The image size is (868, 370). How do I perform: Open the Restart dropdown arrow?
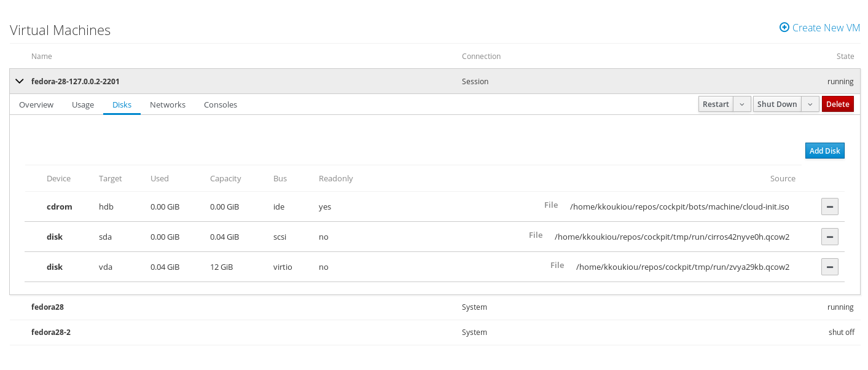[742, 104]
